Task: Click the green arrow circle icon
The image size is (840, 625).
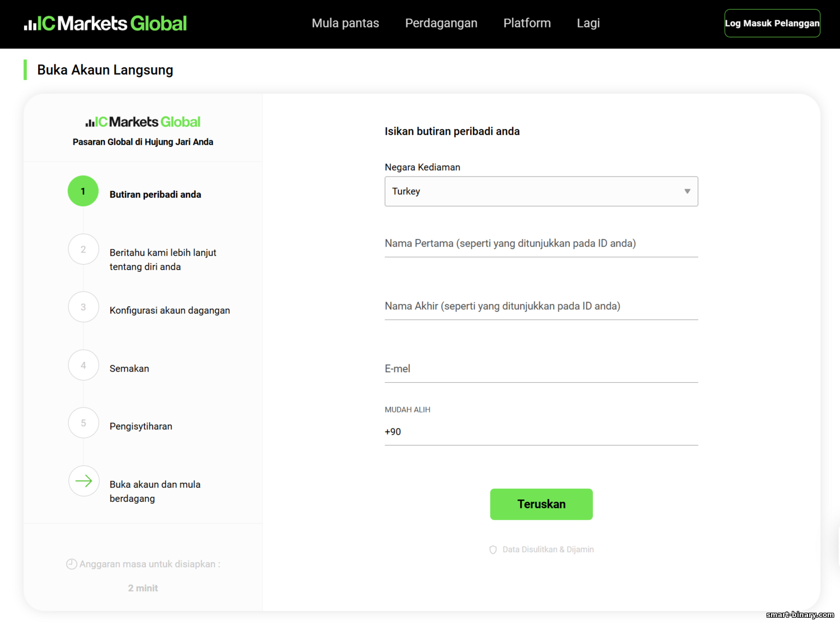Action: (x=83, y=481)
